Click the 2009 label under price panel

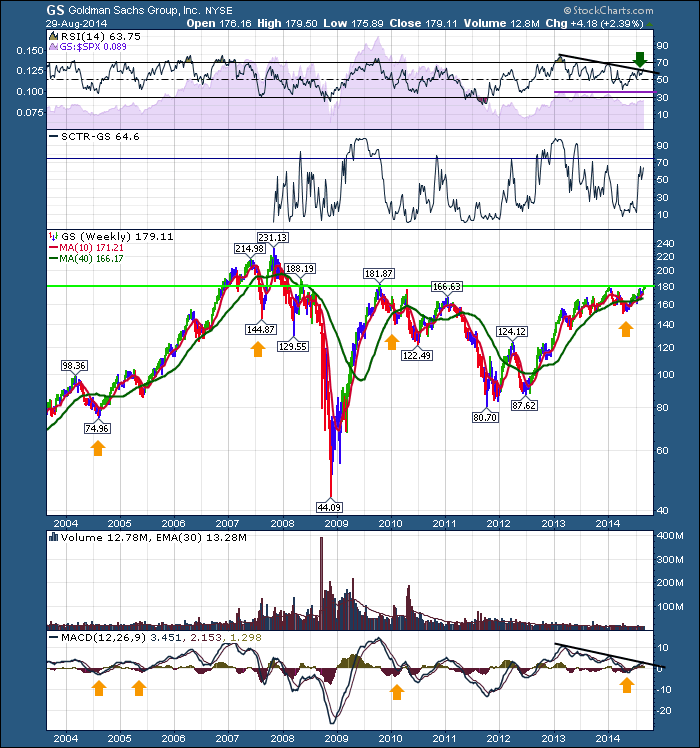coord(336,523)
